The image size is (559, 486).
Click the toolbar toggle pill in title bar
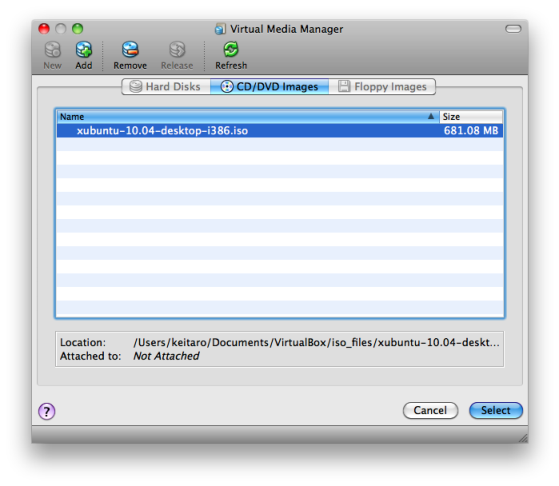[x=513, y=29]
